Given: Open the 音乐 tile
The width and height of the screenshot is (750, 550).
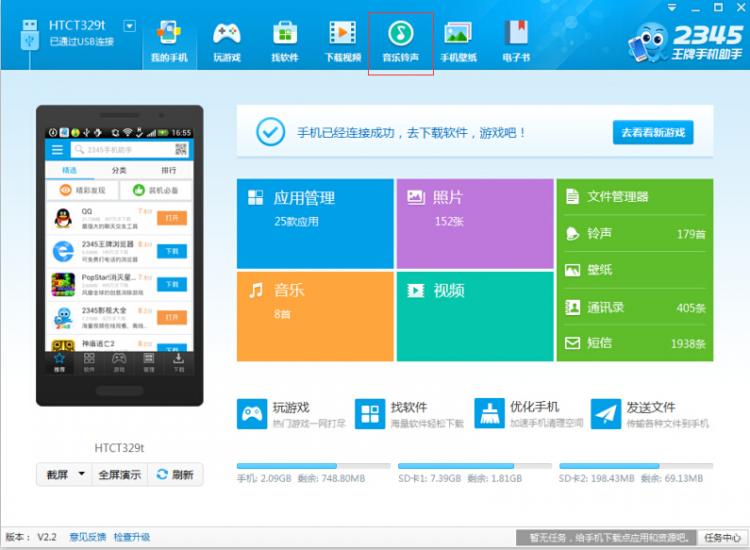Looking at the screenshot, I should tap(315, 316).
